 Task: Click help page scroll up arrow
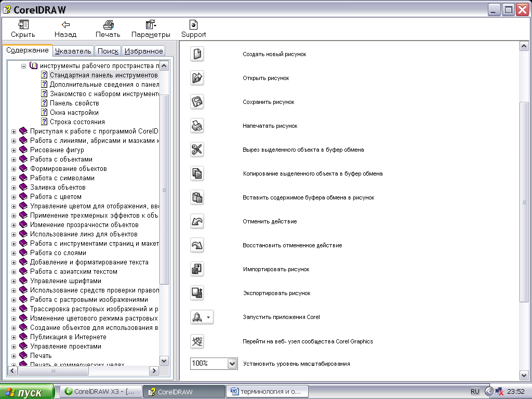coord(524,46)
